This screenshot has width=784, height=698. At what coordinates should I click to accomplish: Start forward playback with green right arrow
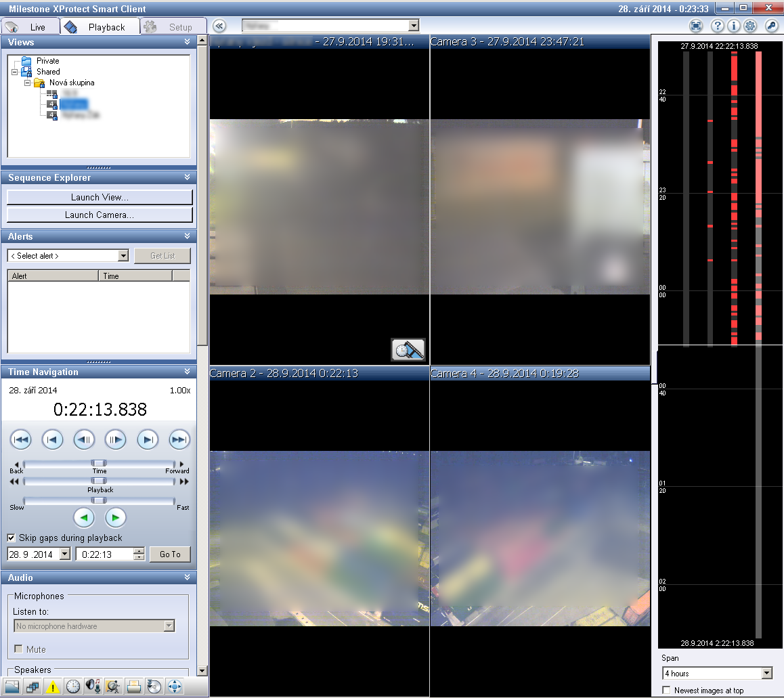[x=116, y=517]
